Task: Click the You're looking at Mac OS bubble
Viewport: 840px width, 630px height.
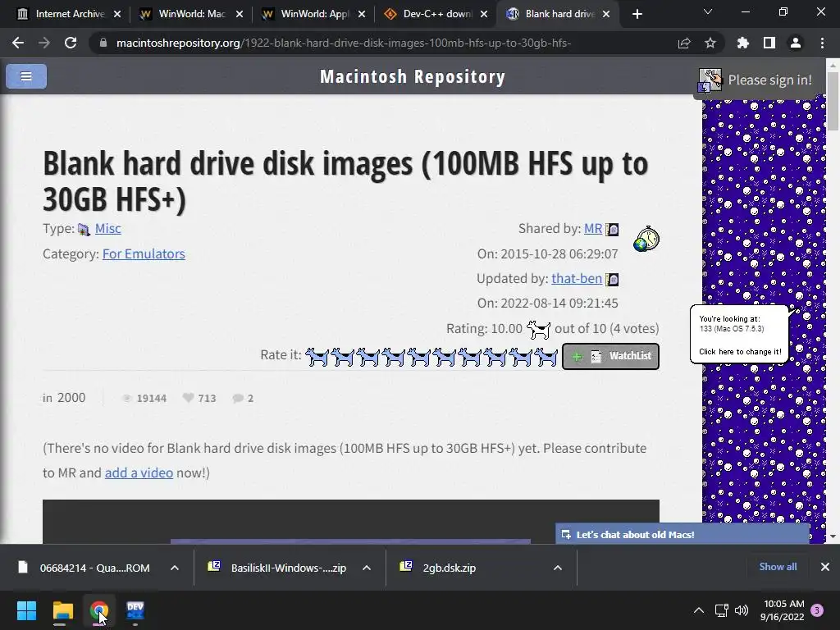Action: pos(740,335)
